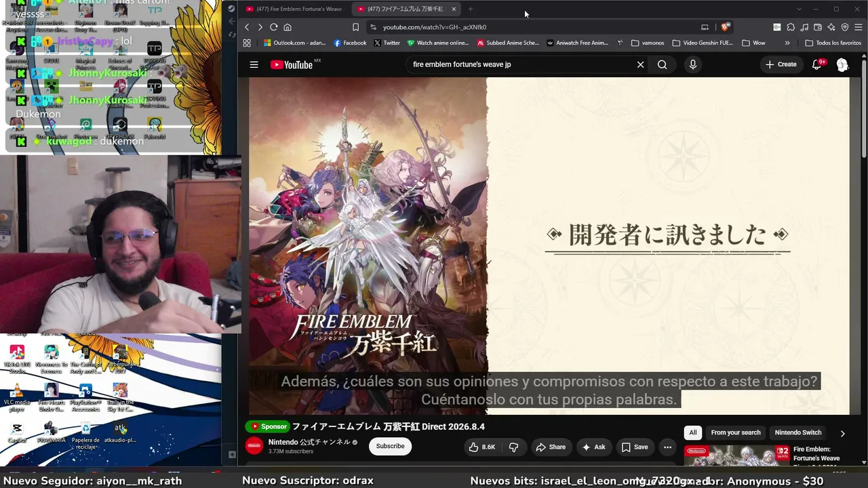The height and width of the screenshot is (488, 868).
Task: Open the Fire Emblem: Fortune's Weave recommended thumbnail
Action: pyautogui.click(x=736, y=455)
